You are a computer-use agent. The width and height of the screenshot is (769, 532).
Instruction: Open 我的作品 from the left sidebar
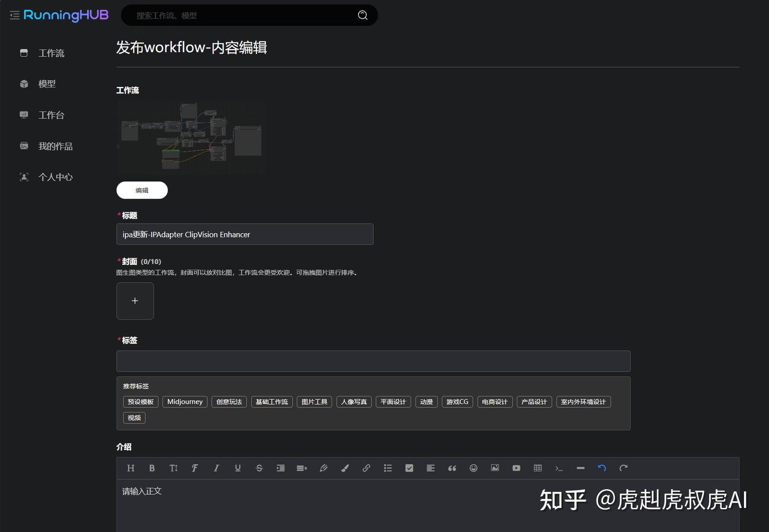pyautogui.click(x=56, y=146)
